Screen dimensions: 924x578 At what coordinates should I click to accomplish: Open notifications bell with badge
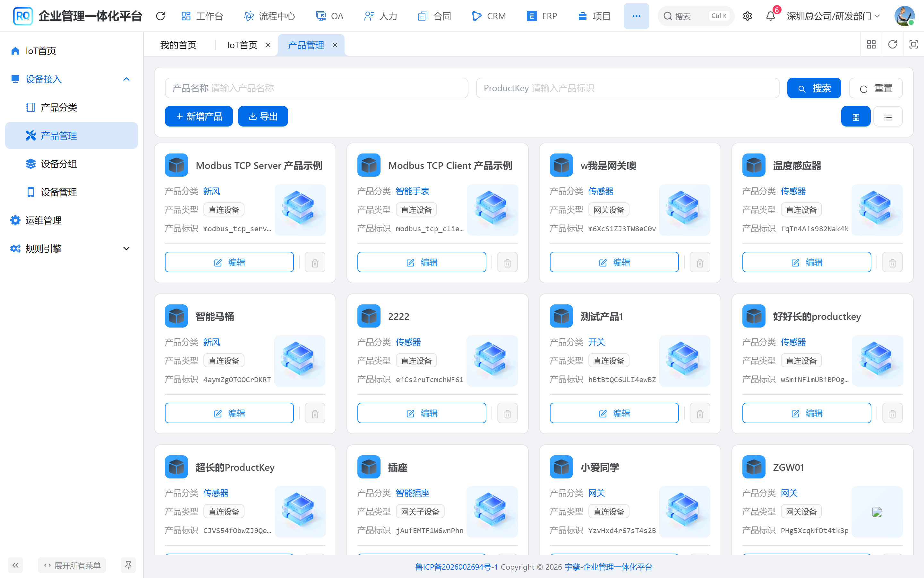(771, 16)
